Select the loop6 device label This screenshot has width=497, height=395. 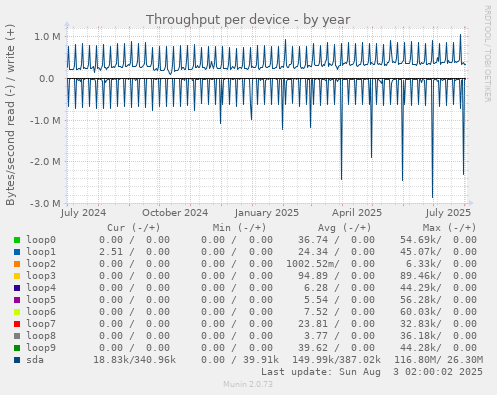(41, 312)
